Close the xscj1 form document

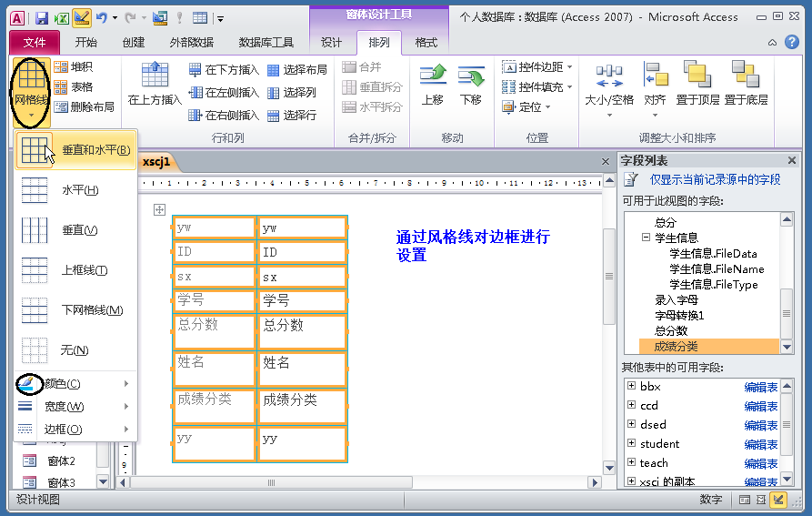(x=606, y=162)
